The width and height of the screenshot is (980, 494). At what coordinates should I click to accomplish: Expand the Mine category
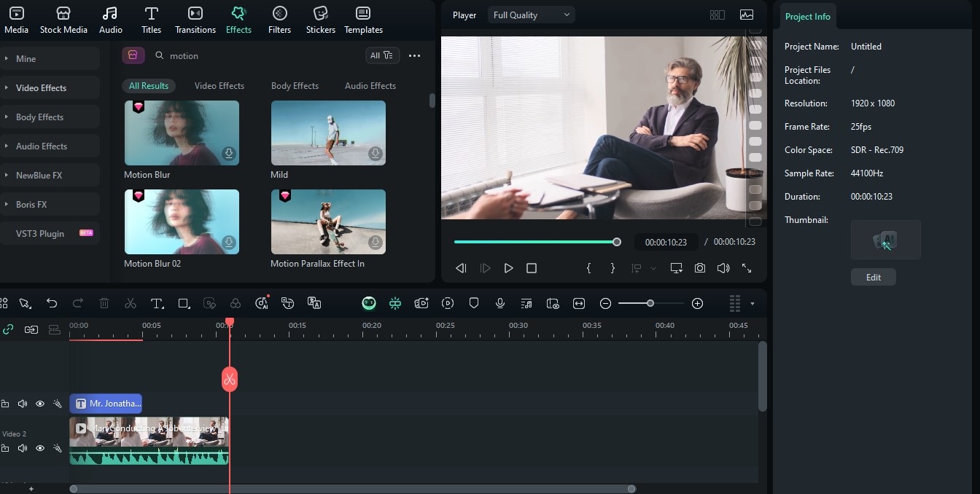click(50, 58)
